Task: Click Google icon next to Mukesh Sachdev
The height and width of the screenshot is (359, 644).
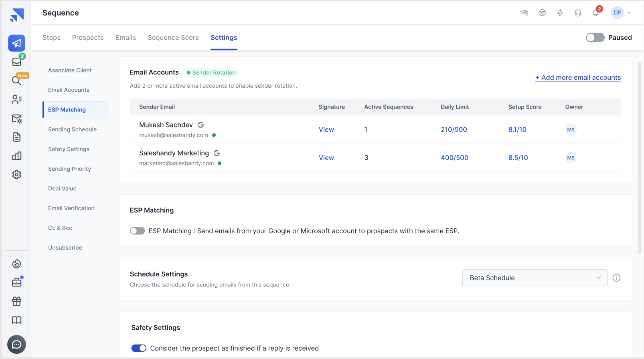Action: (201, 125)
